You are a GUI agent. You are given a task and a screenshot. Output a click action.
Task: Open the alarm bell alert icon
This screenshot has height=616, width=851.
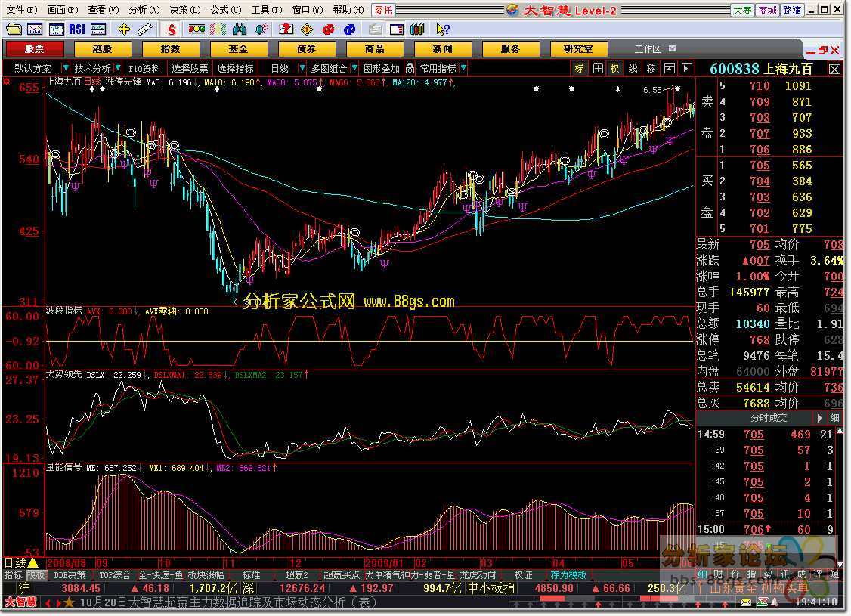point(261,29)
